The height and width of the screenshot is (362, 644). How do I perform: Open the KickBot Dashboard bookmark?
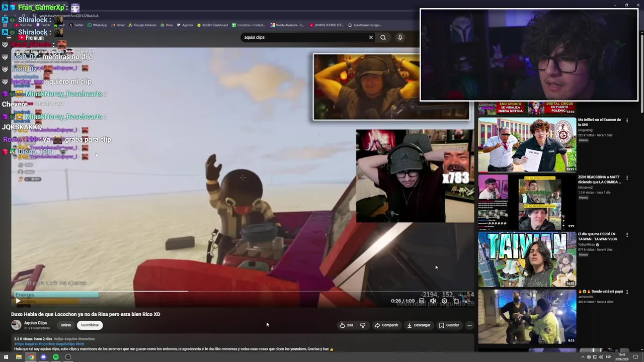click(x=212, y=25)
